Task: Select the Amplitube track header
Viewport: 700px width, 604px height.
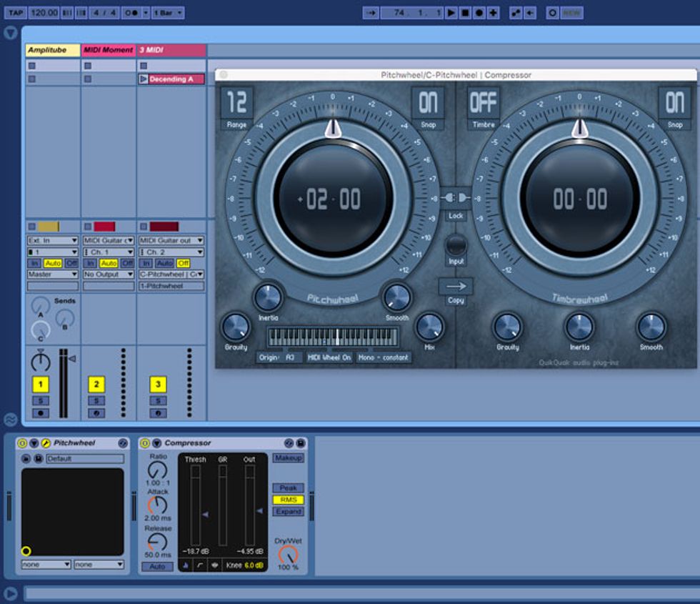Action: (52, 50)
